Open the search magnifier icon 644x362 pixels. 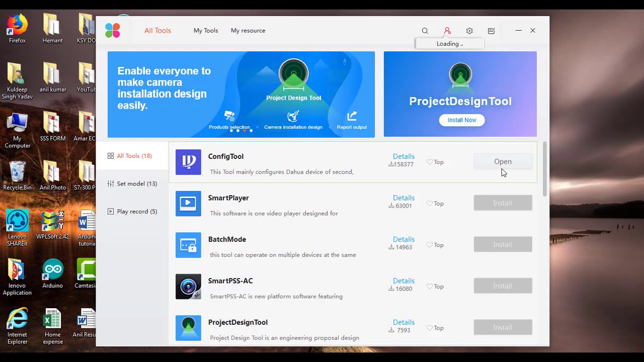point(425,31)
